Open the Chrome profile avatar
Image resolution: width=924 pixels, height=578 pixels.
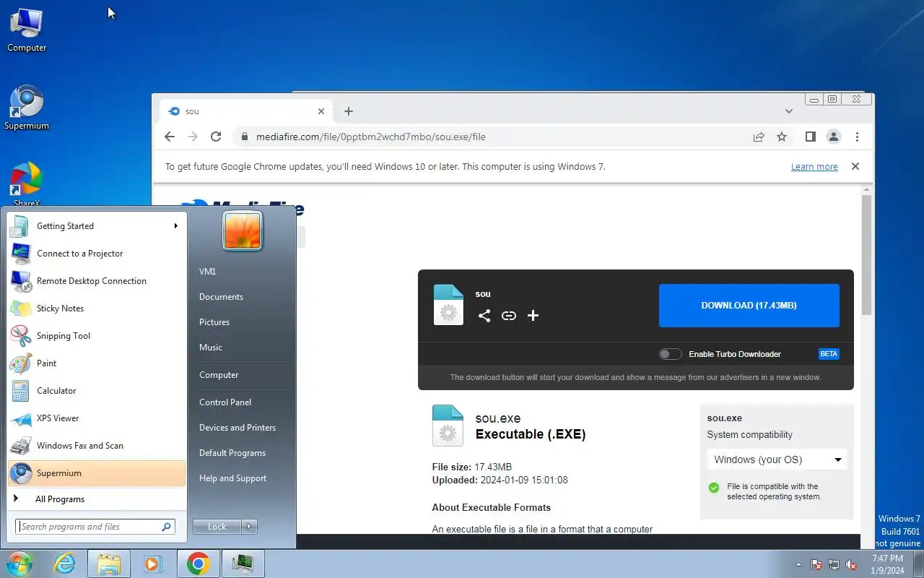coord(834,137)
